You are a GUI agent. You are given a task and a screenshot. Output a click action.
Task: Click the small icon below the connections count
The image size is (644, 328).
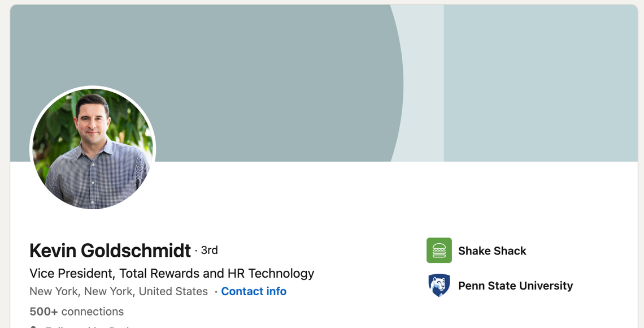coord(33,326)
